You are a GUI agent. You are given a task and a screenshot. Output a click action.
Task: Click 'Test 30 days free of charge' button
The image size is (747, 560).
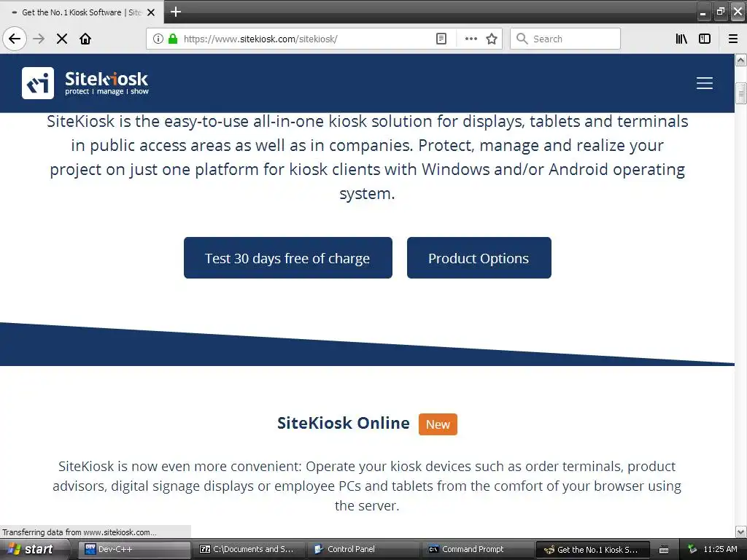[x=287, y=257]
